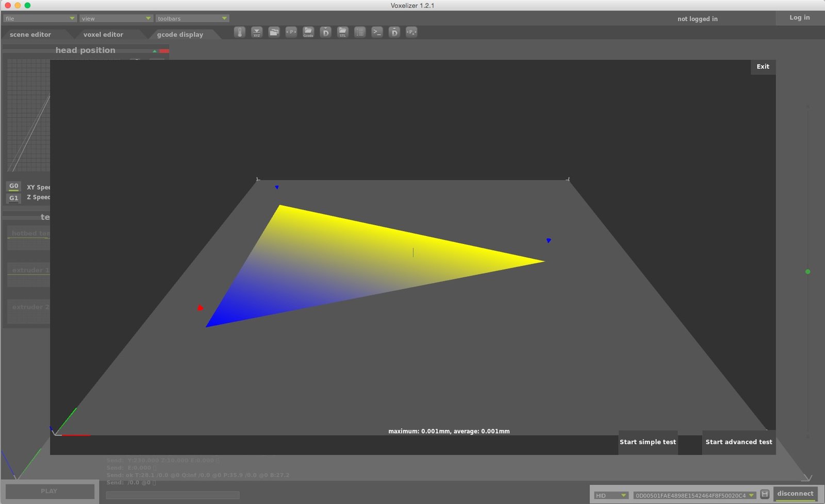
Task: Open the temperature thermometer toolbar icon
Action: coord(240,32)
